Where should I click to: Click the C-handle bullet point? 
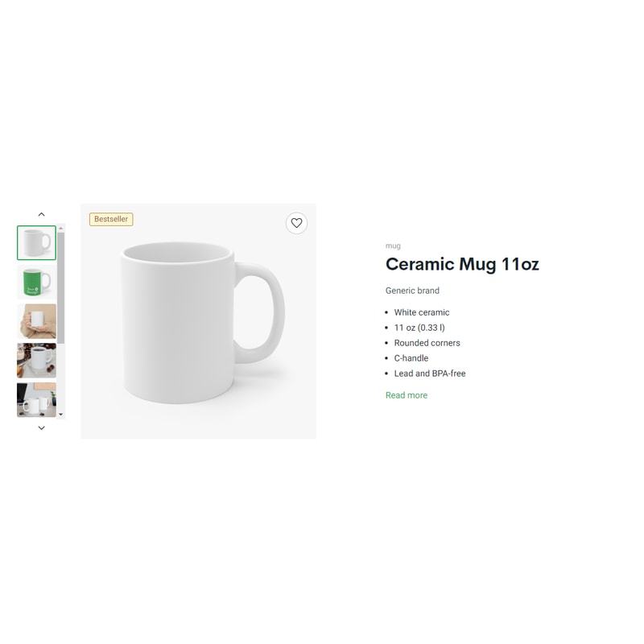pyautogui.click(x=411, y=358)
